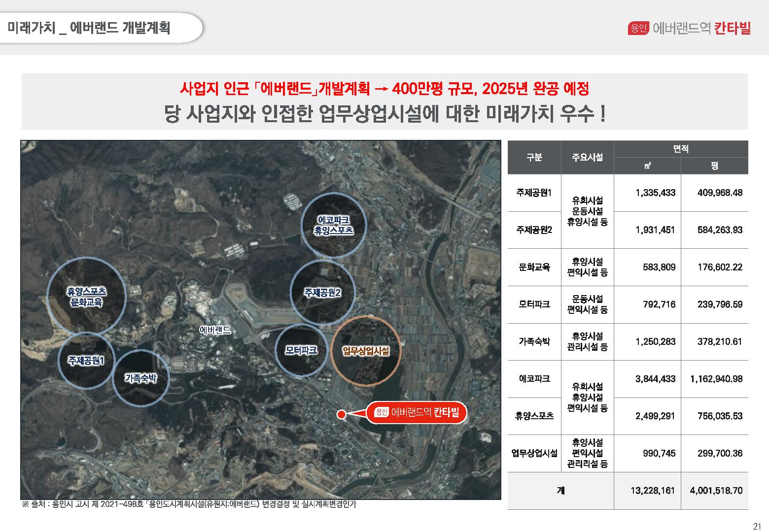Click the value 583,809 in the table
The width and height of the screenshot is (769, 532).
point(659,267)
